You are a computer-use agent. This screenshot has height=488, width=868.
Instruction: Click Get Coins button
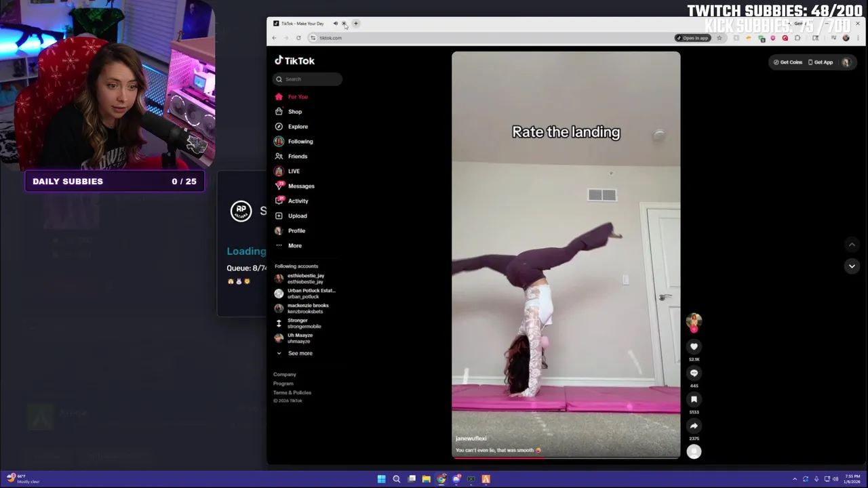click(788, 62)
